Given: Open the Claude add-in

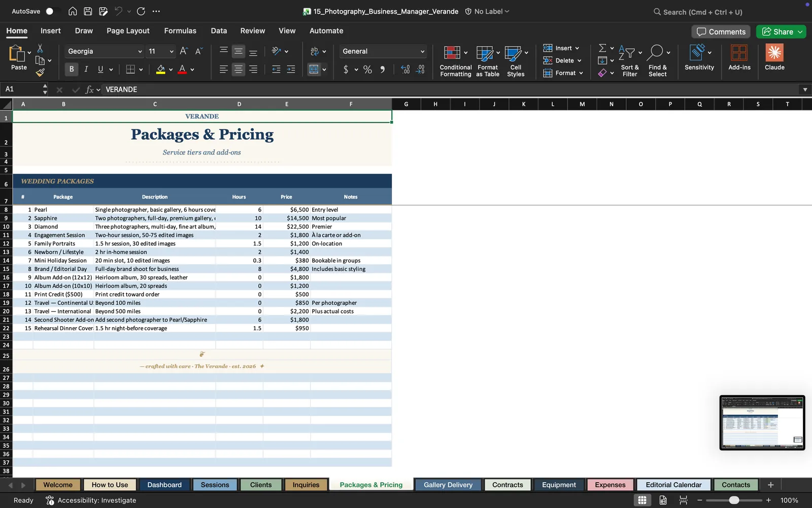Looking at the screenshot, I should [x=774, y=57].
